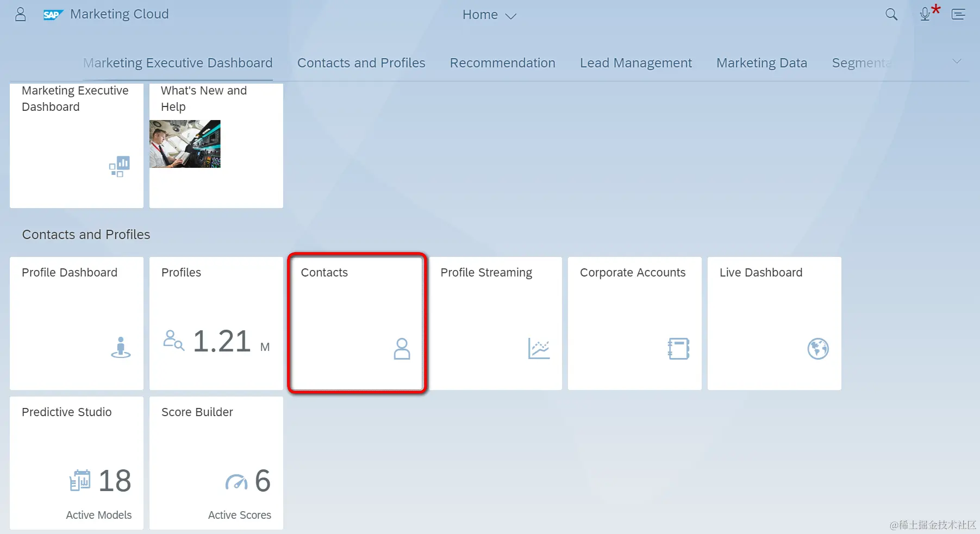The width and height of the screenshot is (980, 534).
Task: Click the 1.21 M profiles count
Action: 232,341
